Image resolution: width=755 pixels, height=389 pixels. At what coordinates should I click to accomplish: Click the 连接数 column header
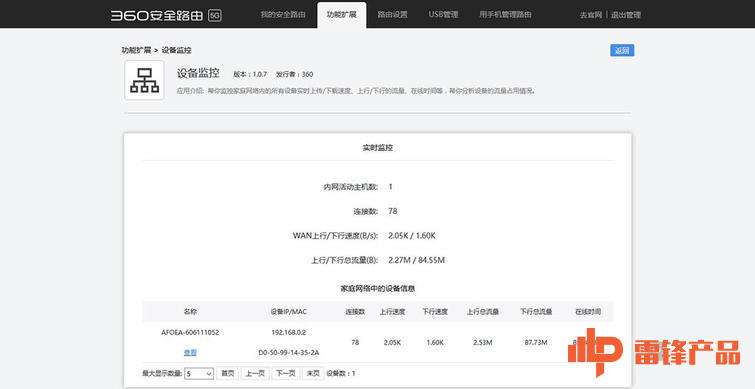pyautogui.click(x=355, y=311)
